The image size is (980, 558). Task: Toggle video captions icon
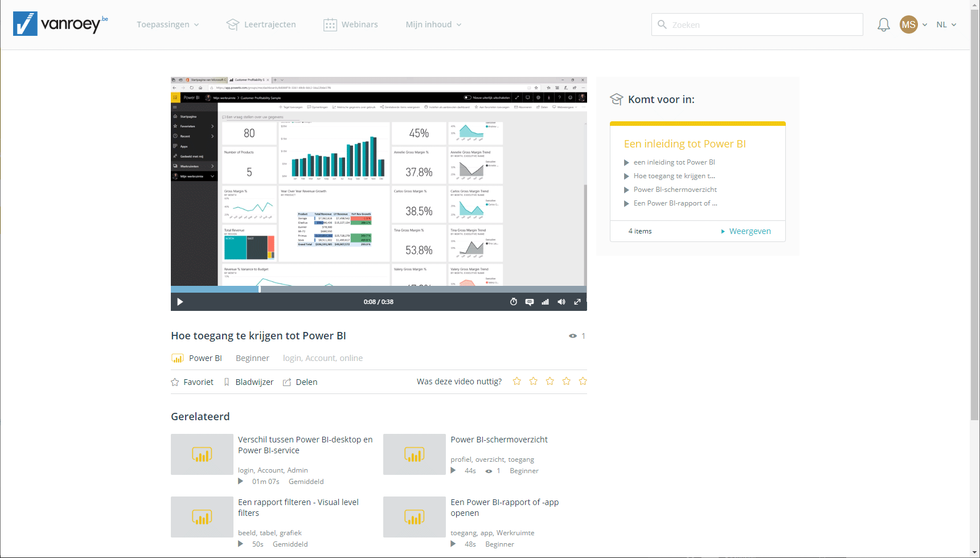tap(530, 302)
